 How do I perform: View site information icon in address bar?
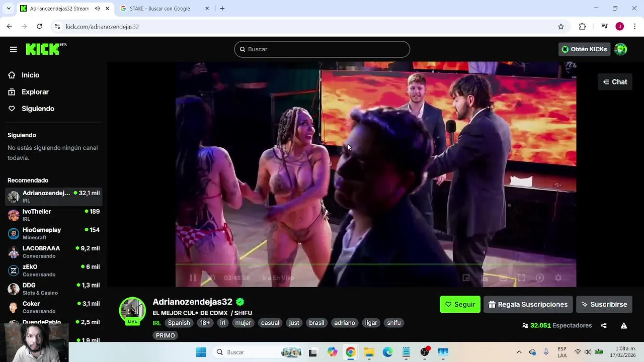[57, 27]
